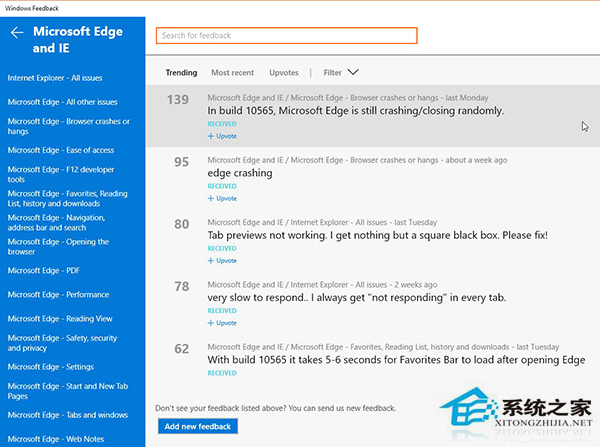Click the 80 upvote count
Image resolution: width=600 pixels, height=447 pixels.
point(181,225)
